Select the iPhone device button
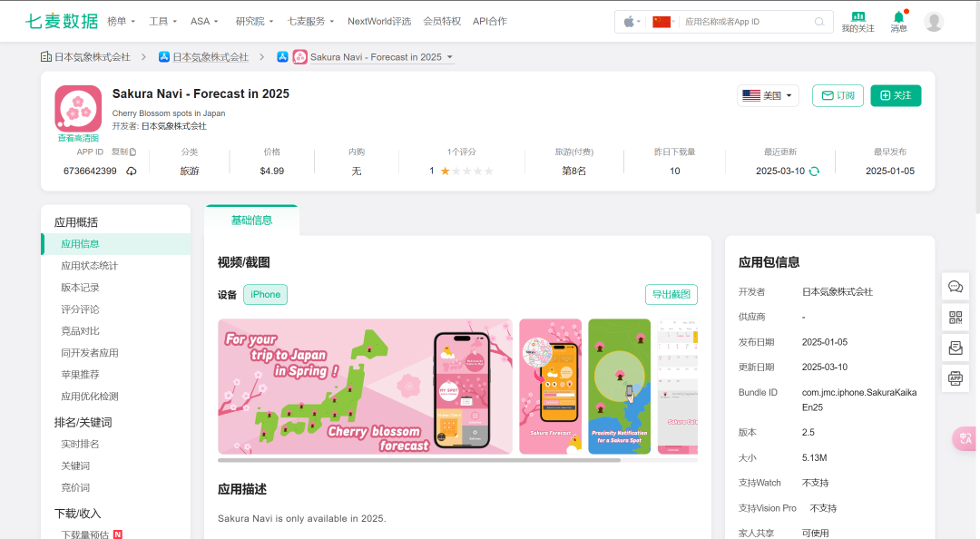Image resolution: width=980 pixels, height=539 pixels. point(266,295)
